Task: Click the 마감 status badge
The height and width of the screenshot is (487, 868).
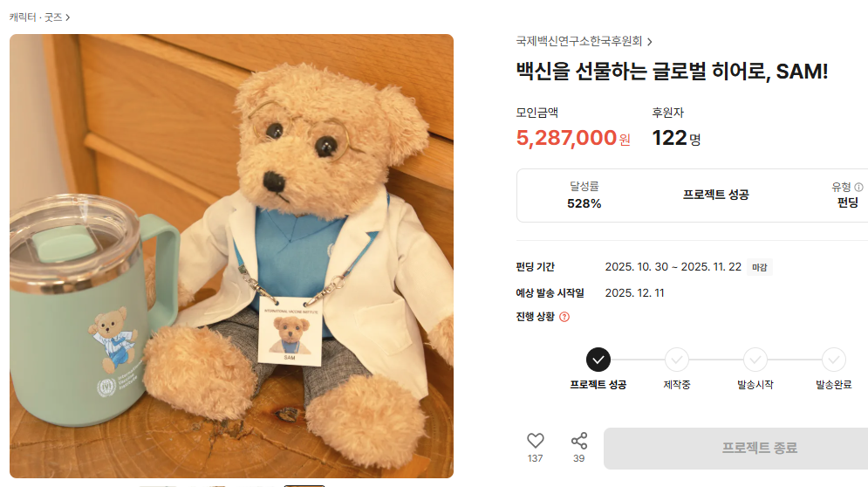Action: click(760, 268)
